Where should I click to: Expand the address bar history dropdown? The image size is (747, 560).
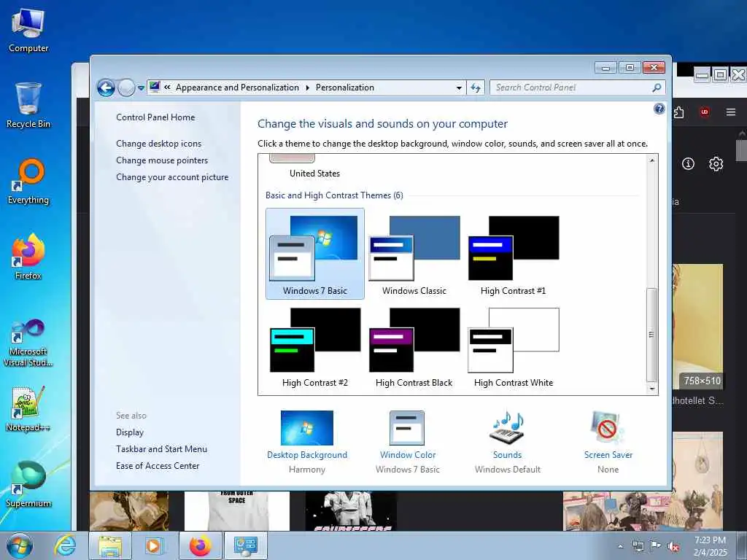459,87
